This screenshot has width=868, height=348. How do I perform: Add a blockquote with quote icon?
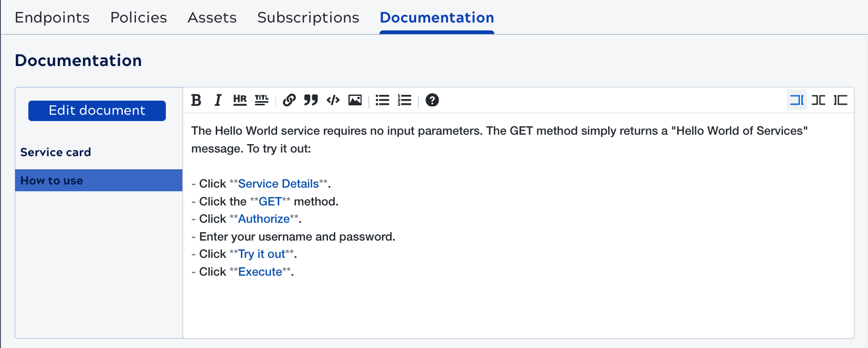point(311,100)
